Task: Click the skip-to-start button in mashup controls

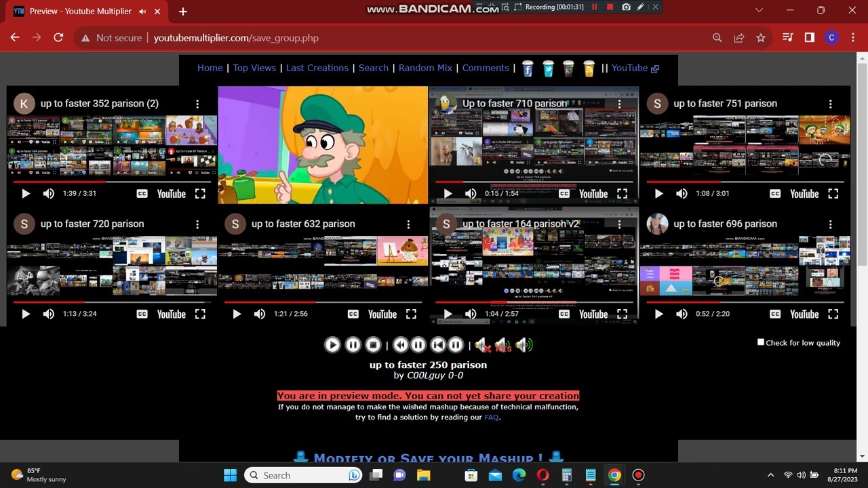Action: tap(438, 345)
